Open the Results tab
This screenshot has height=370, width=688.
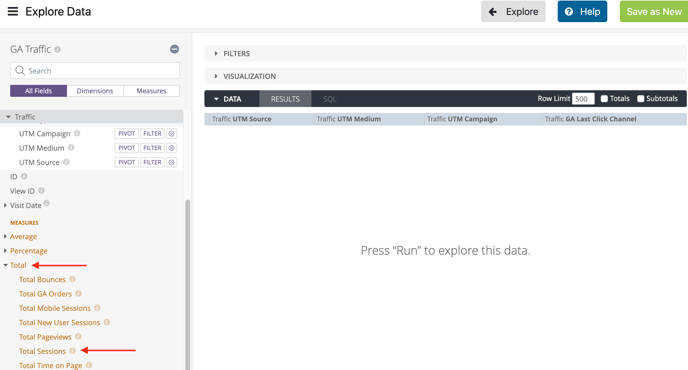pos(285,99)
